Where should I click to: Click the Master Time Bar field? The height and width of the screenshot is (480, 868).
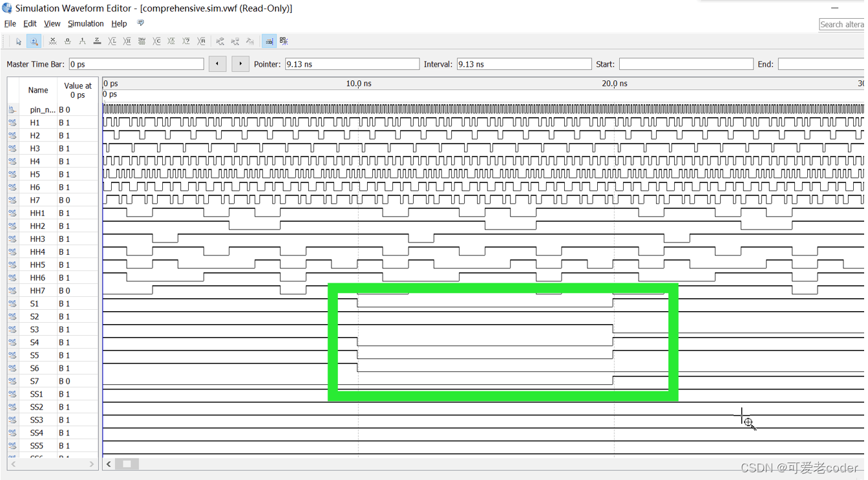[x=136, y=64]
